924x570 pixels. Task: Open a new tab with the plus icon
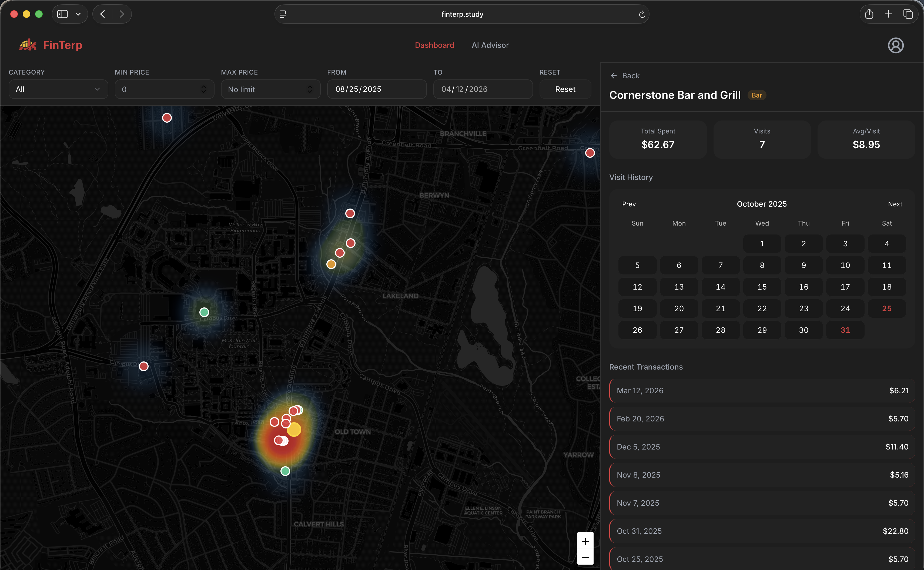[888, 14]
